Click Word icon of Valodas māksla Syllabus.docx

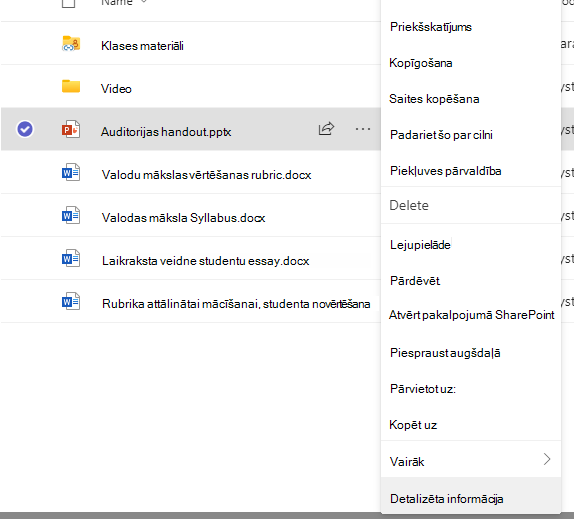coord(71,215)
